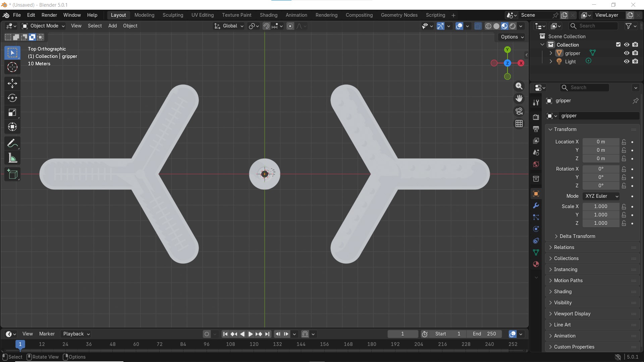The height and width of the screenshot is (362, 644).
Task: Uncheck the Collection exclude checkbox
Action: pos(618,45)
